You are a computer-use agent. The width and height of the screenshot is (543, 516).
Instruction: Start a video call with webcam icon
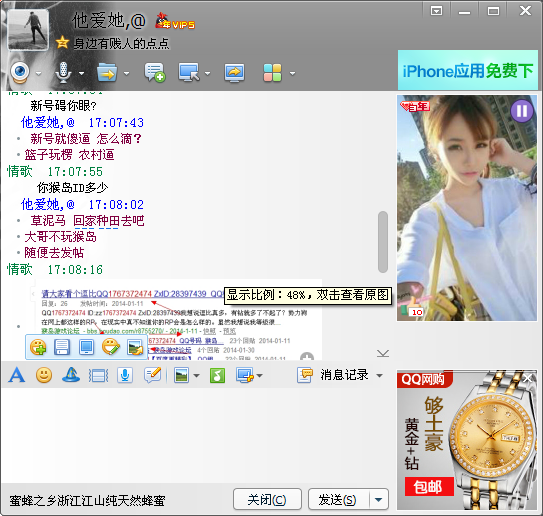click(20, 72)
